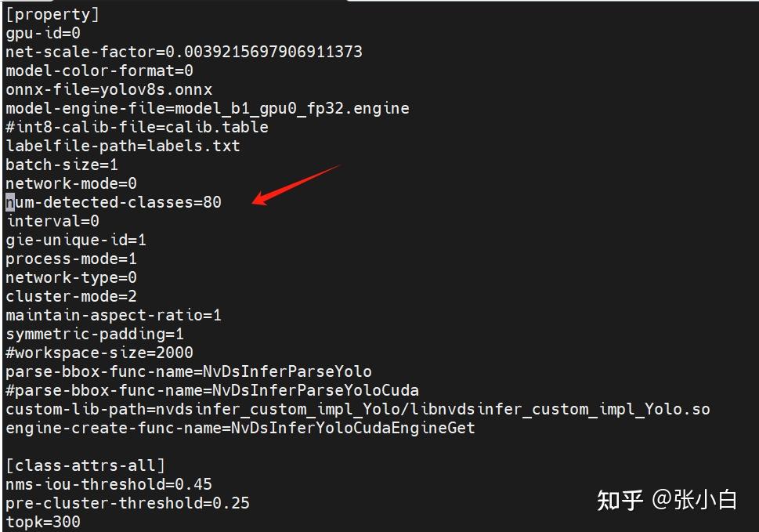Click parse-bbox-func-name=NvDsInferParseYolo line
759x532 pixels.
[189, 371]
